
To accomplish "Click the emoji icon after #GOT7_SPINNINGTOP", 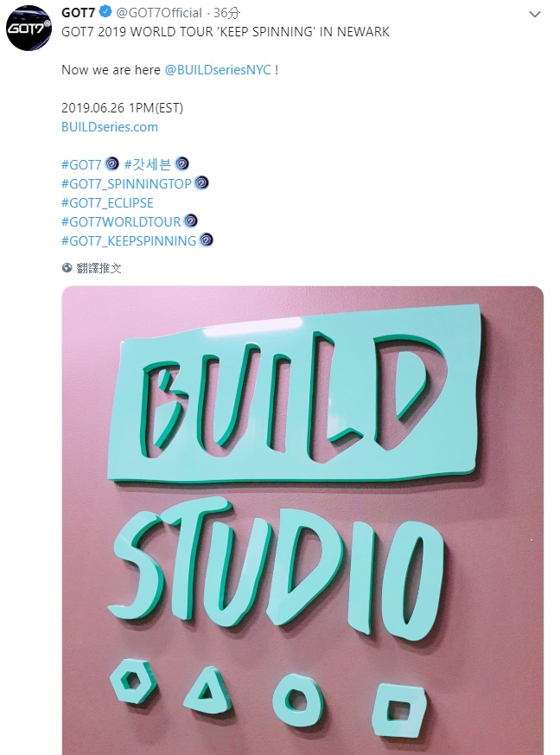I will pos(201,183).
